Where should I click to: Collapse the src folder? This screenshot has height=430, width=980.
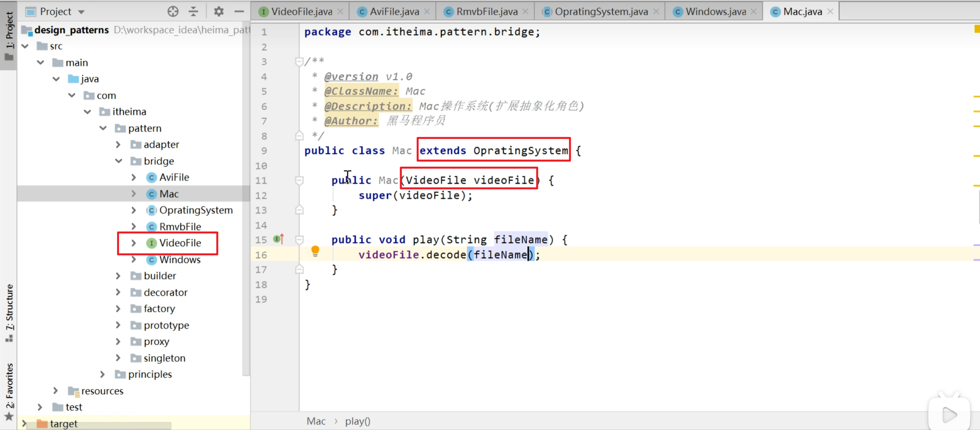tap(25, 46)
